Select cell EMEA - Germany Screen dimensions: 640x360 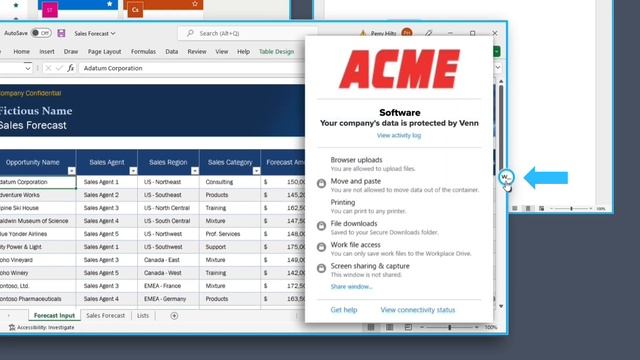[x=168, y=299]
